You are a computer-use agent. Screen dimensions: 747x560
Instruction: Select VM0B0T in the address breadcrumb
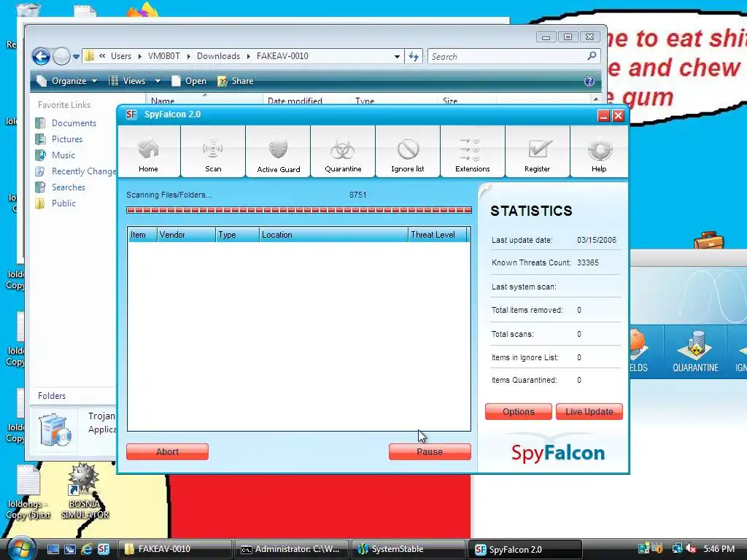point(164,56)
